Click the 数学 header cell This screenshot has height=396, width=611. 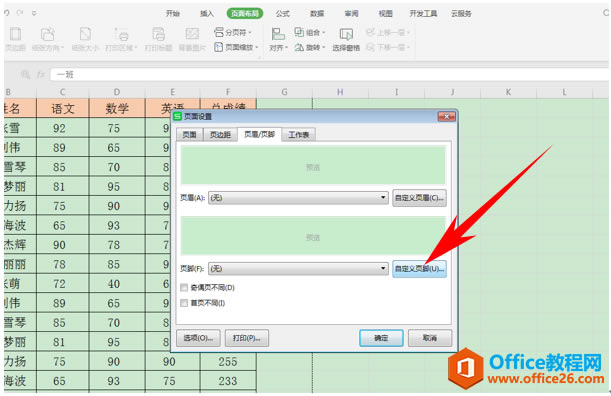click(117, 108)
